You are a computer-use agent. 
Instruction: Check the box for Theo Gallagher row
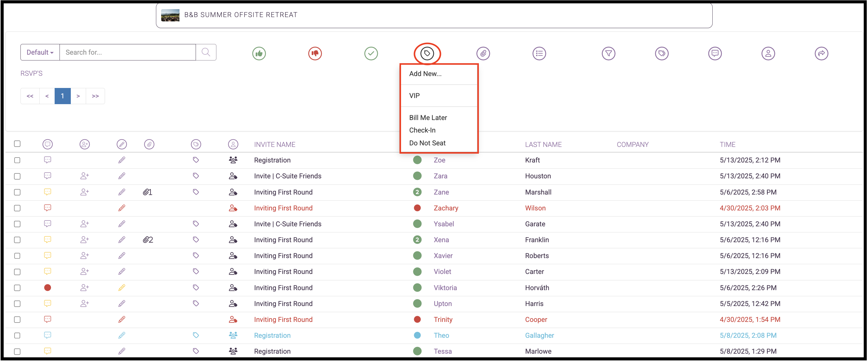17,335
